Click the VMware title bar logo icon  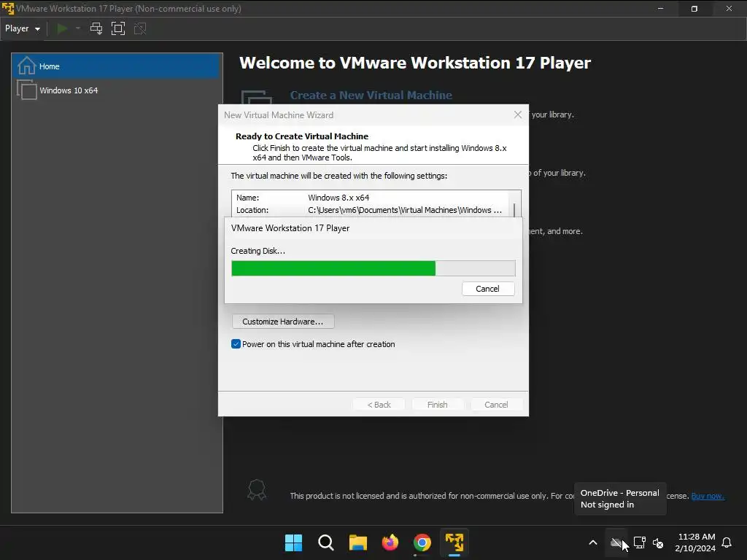coord(8,9)
